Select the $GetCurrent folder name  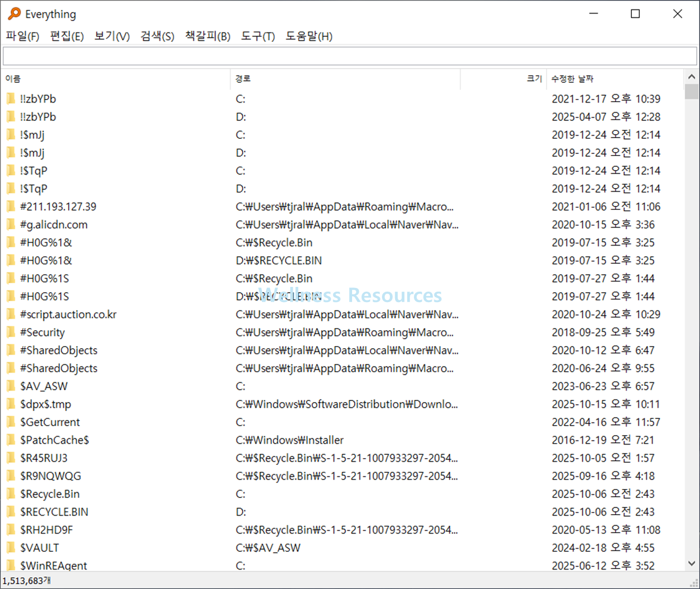(50, 422)
